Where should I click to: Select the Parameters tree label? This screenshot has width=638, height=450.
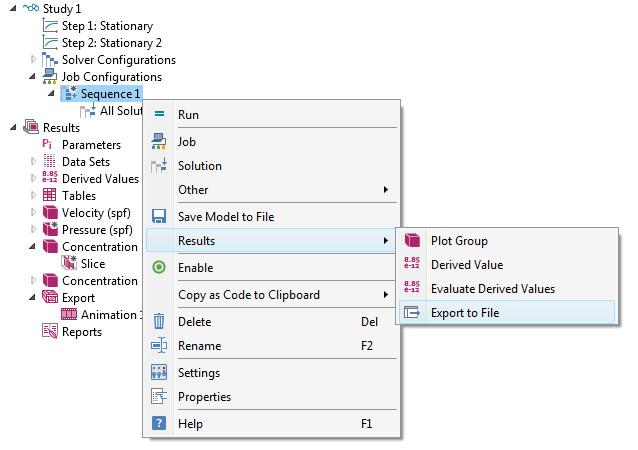tap(91, 144)
